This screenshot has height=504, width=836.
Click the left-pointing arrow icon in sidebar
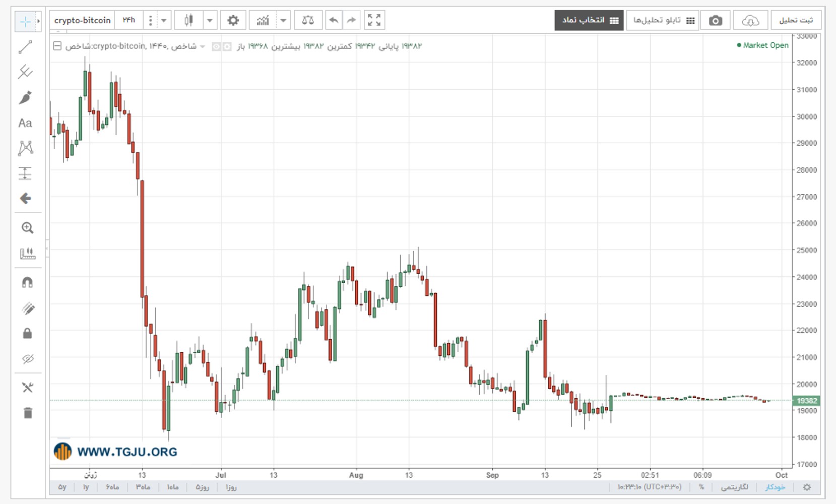[x=25, y=198]
